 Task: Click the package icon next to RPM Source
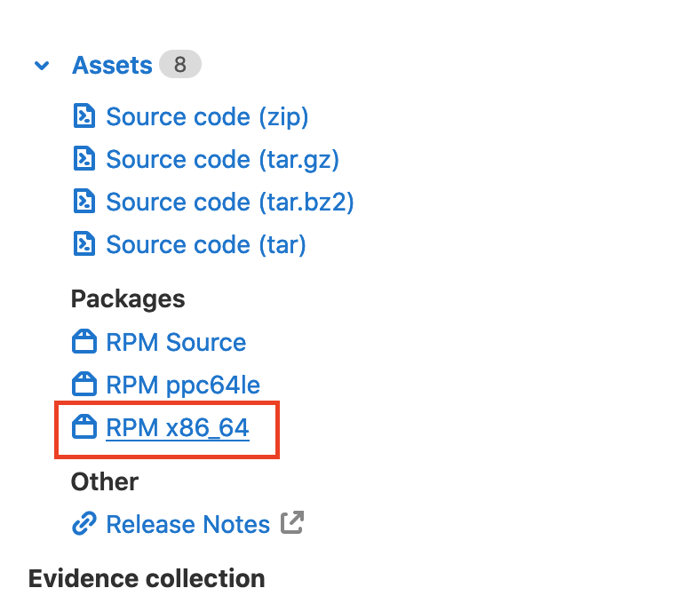pos(84,342)
